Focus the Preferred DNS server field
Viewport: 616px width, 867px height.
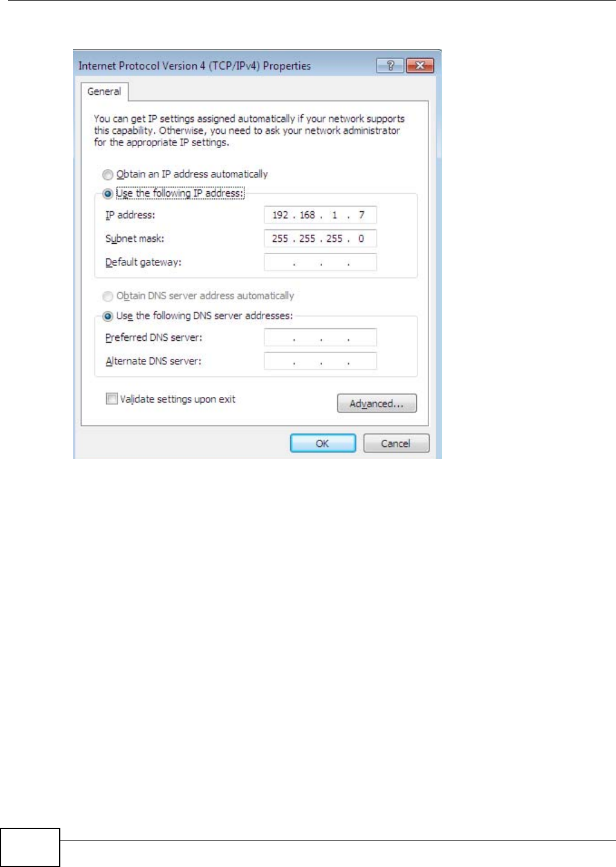320,337
